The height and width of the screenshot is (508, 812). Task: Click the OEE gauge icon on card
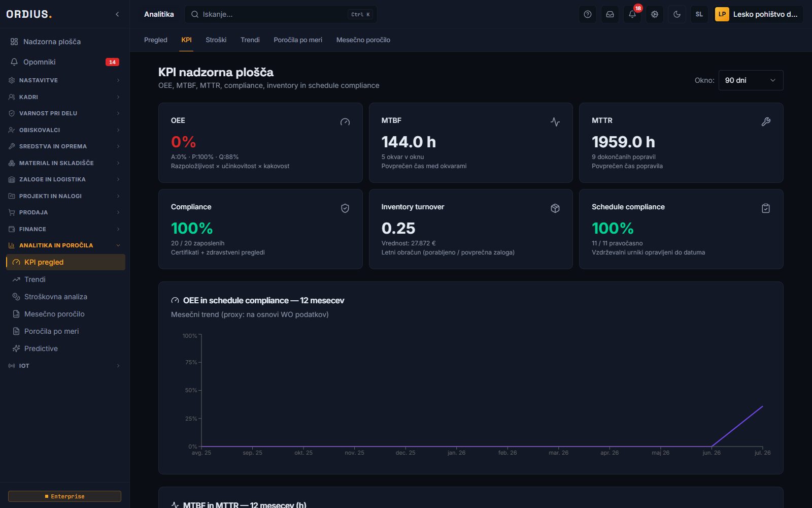[345, 122]
